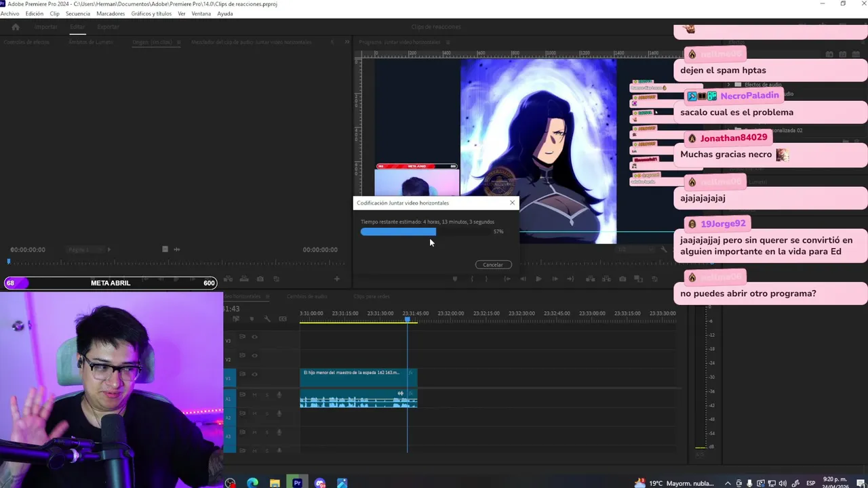
Task: Open the Ayuda menu
Action: [x=225, y=14]
